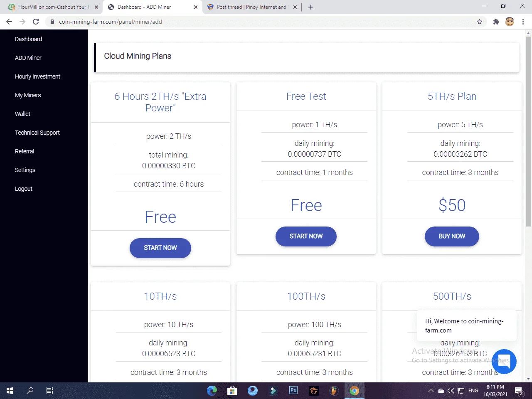Click the 0.00003262 BTC daily mining value

pyautogui.click(x=460, y=154)
